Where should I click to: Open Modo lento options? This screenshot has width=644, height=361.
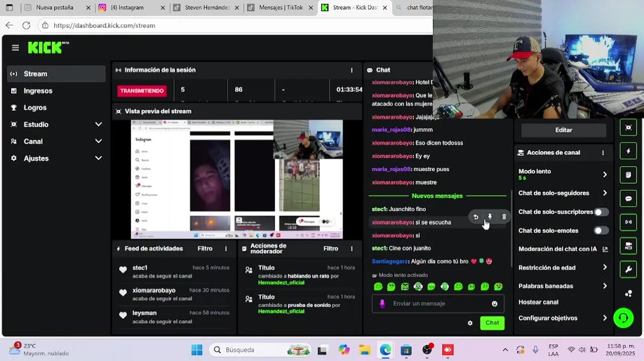click(x=563, y=174)
